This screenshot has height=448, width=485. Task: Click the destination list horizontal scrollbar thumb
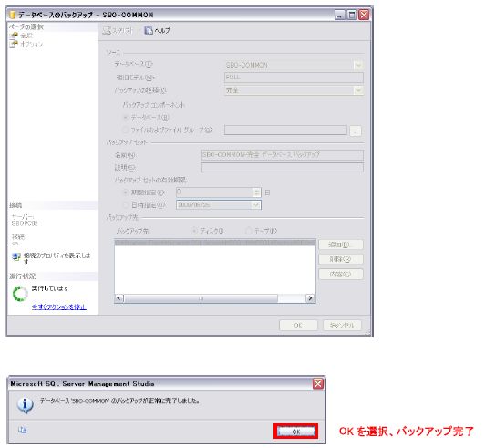[x=201, y=298]
